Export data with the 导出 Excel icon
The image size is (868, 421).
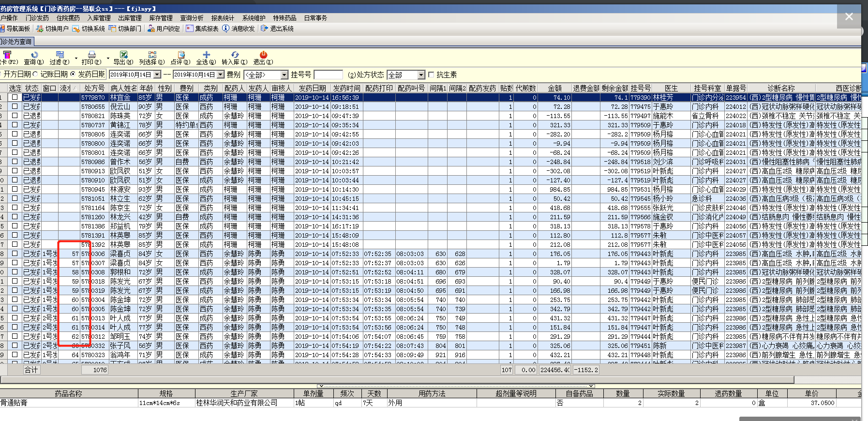click(123, 55)
